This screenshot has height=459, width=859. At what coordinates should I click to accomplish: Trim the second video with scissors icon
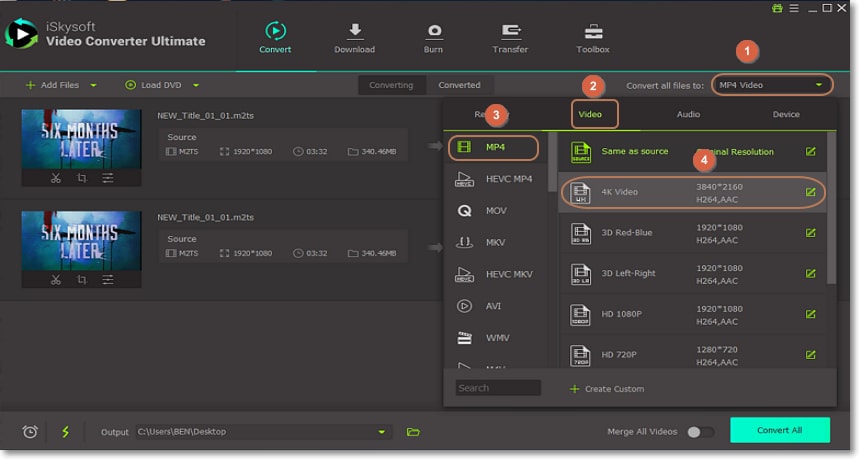tap(55, 280)
